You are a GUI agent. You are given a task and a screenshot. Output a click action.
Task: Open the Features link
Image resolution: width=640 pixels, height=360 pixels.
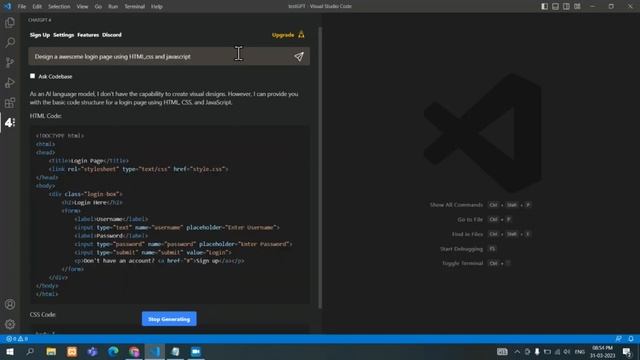click(88, 35)
